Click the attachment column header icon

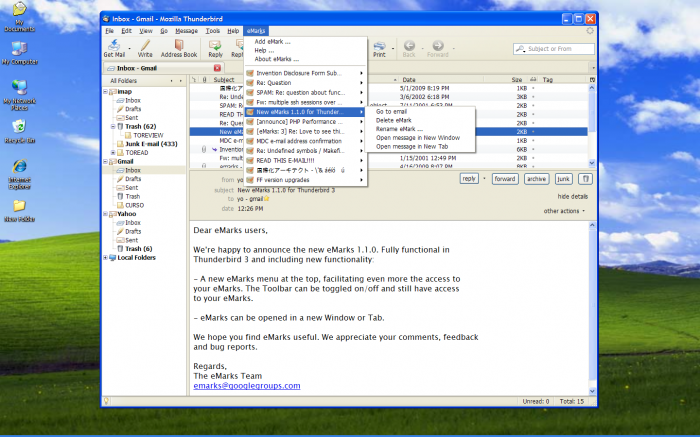[x=204, y=79]
